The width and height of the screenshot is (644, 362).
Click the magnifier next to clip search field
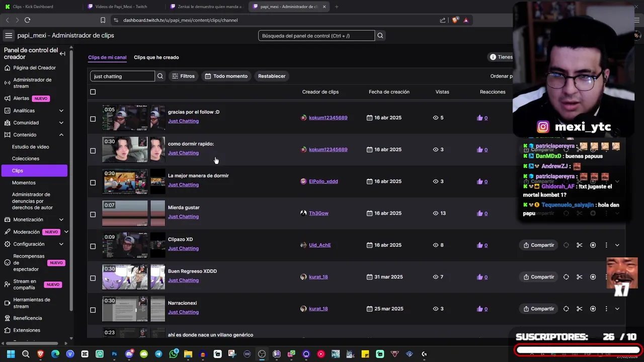pyautogui.click(x=160, y=76)
